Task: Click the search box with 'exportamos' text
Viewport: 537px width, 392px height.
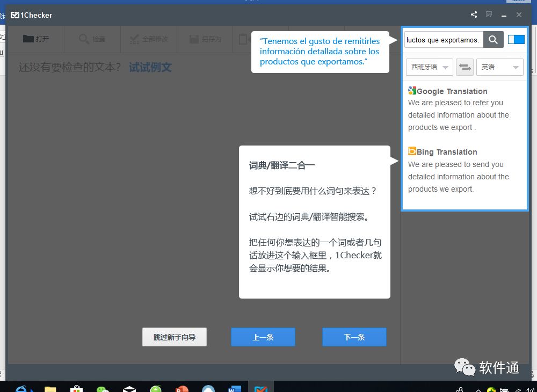Action: (x=444, y=40)
